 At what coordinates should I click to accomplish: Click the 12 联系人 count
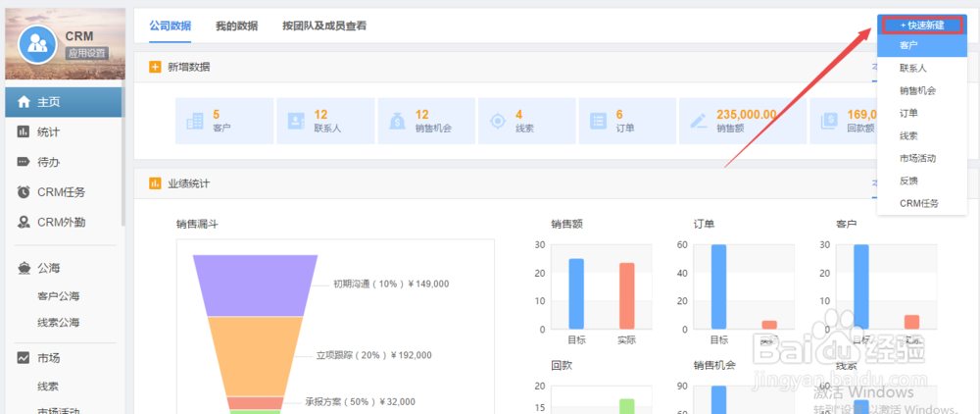coord(320,115)
